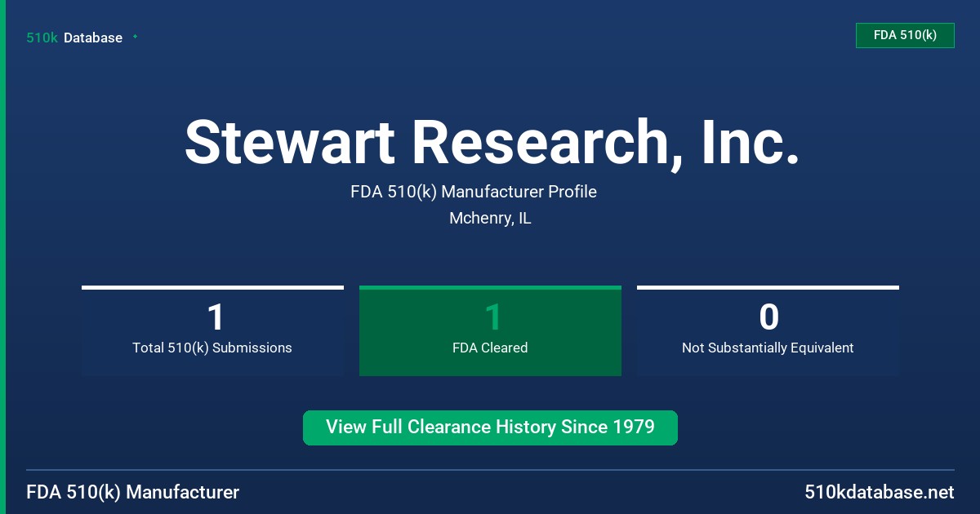Click View Full Clearance History Since 1979
The image size is (980, 514).
(490, 428)
